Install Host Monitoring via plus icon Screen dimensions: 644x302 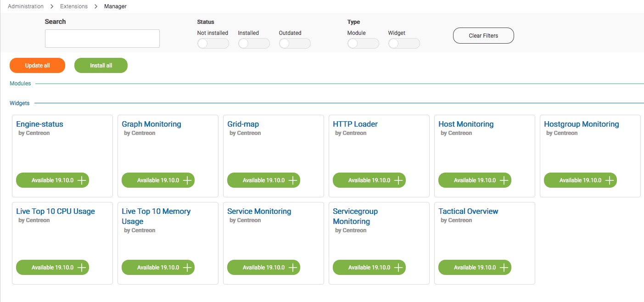pyautogui.click(x=504, y=180)
